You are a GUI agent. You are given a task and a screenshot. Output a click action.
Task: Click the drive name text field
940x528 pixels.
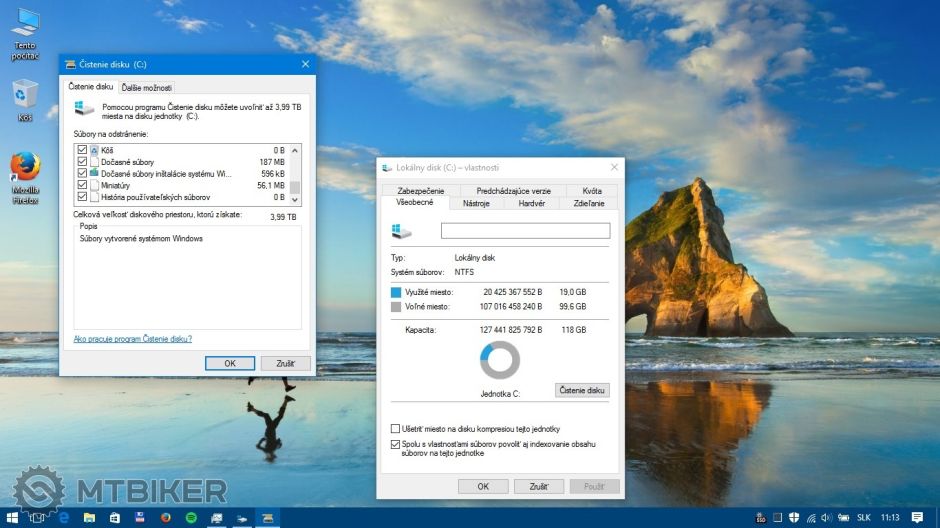tap(525, 230)
